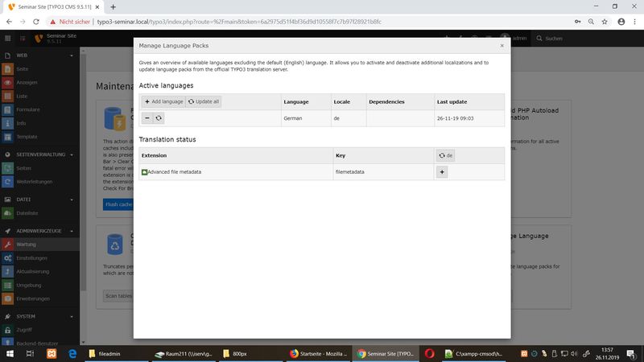Select the Seminar Site browser tab
This screenshot has height=362, width=644.
(53, 7)
